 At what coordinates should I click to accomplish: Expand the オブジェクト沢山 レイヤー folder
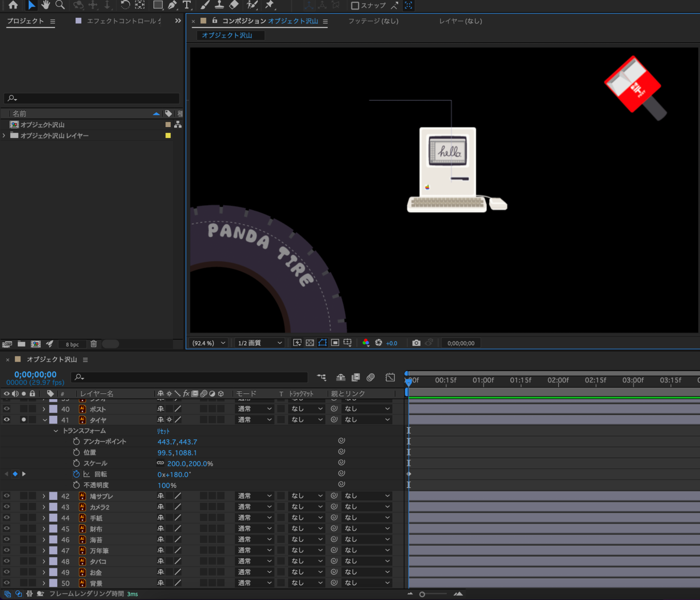pos(4,135)
